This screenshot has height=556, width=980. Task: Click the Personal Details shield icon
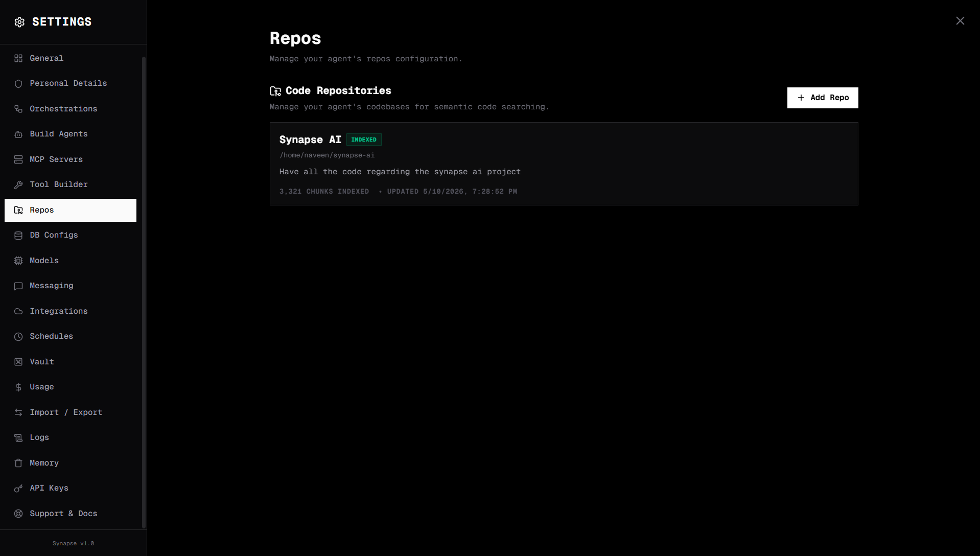pos(18,84)
